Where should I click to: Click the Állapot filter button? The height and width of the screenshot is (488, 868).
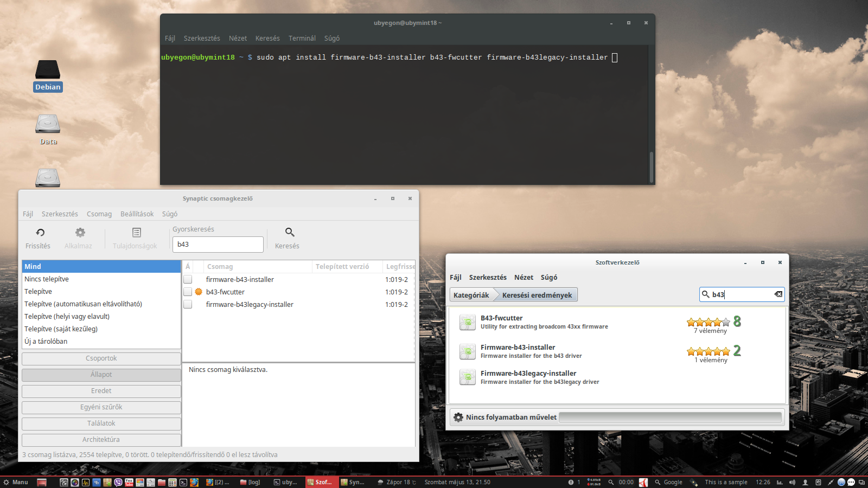click(x=101, y=375)
